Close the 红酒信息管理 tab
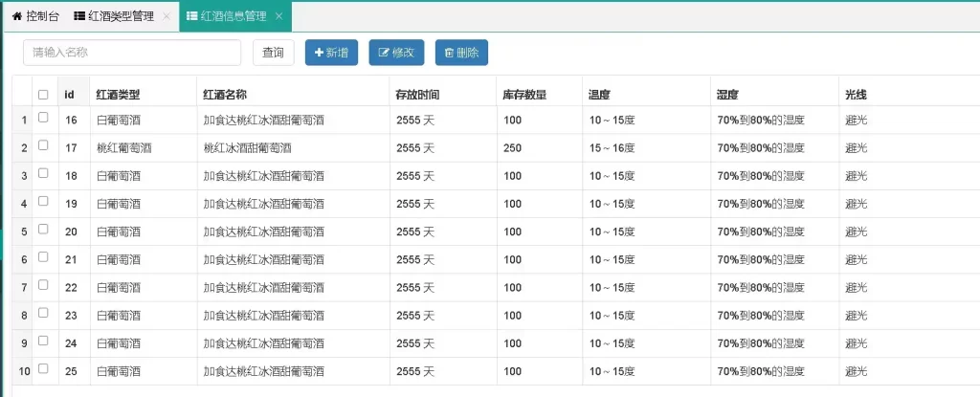The image size is (980, 397). tap(278, 17)
